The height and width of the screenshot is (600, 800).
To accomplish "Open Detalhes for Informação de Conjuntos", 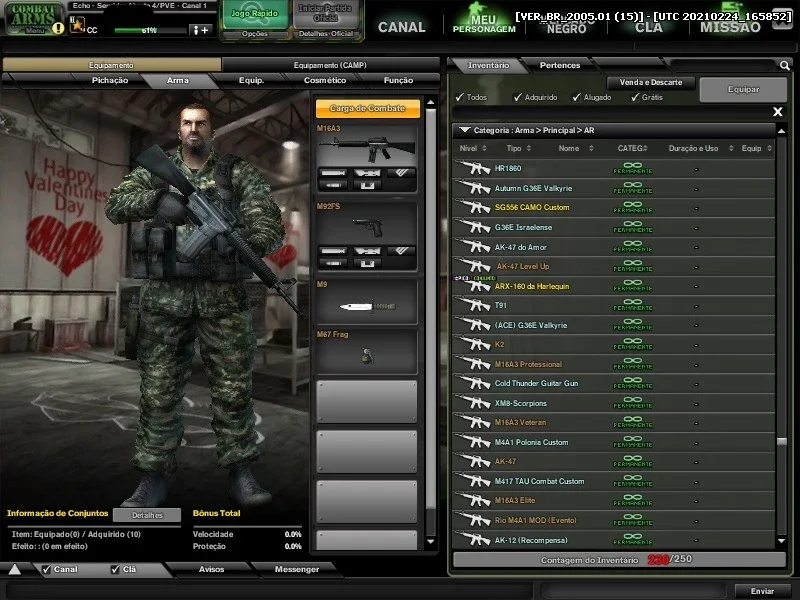I will pyautogui.click(x=147, y=515).
